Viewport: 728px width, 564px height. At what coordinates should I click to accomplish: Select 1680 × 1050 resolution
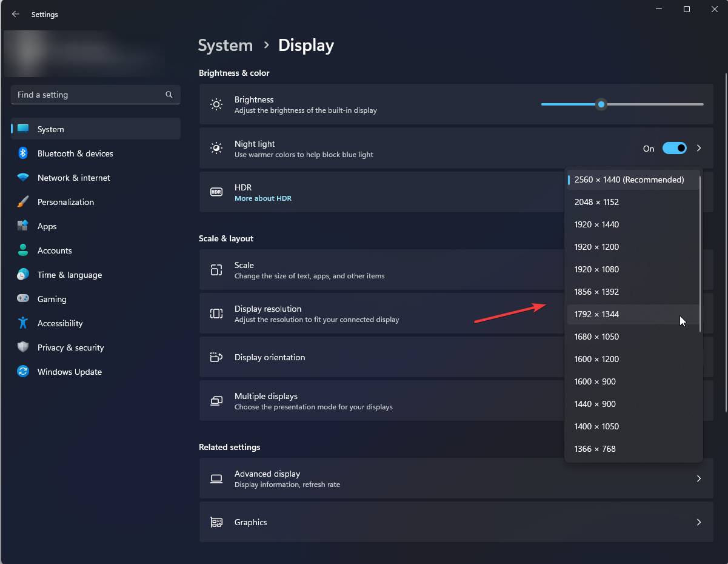coord(633,337)
